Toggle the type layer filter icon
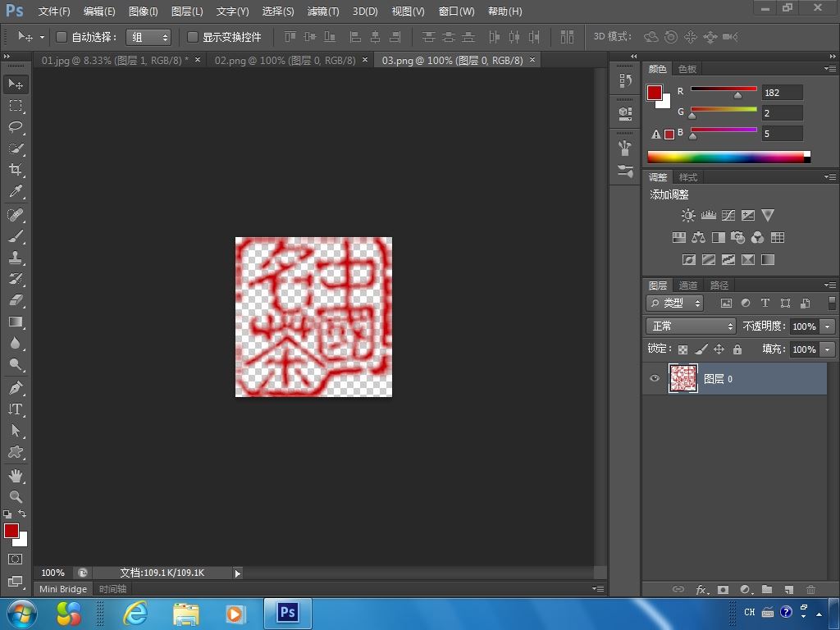 [765, 304]
